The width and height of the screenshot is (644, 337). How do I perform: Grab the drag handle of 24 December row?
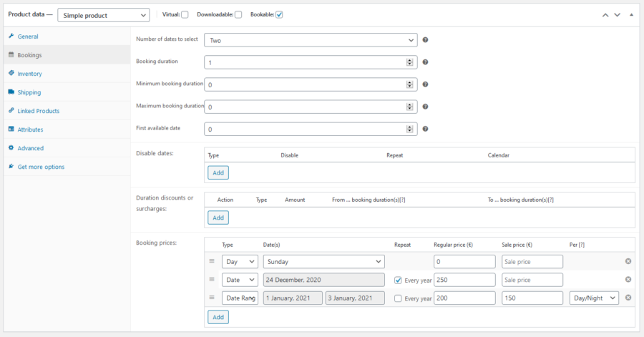click(x=212, y=279)
